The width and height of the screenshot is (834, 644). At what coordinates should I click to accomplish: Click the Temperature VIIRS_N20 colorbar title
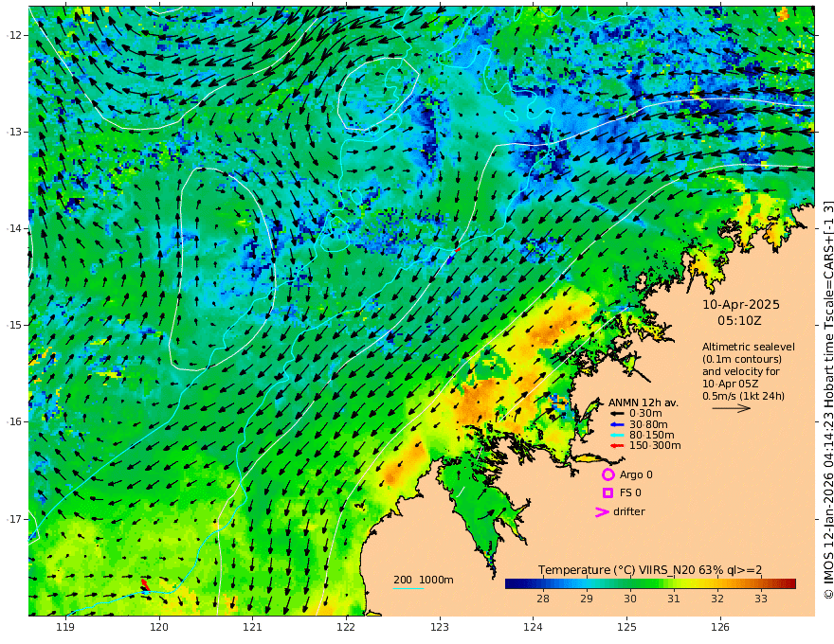click(650, 570)
